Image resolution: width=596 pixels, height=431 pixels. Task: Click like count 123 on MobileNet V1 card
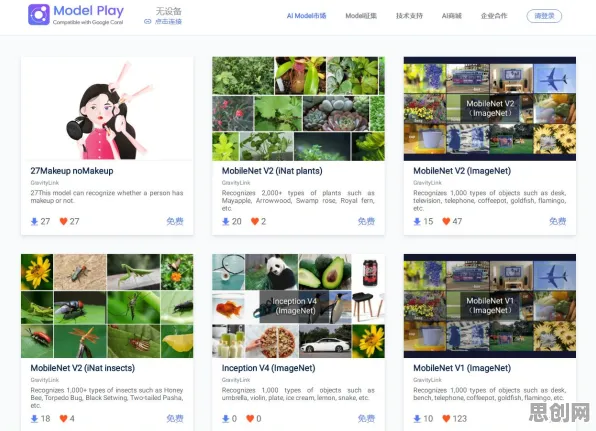click(460, 418)
